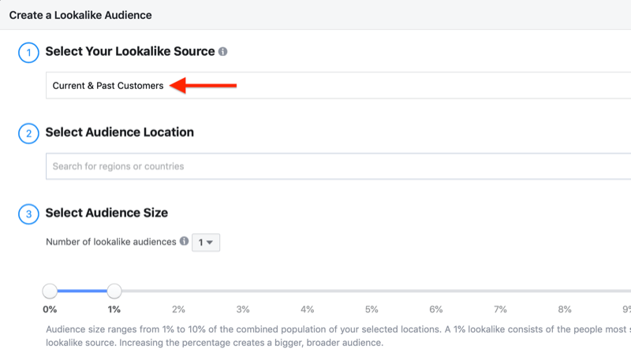Focus the Search for regions or countries field
The height and width of the screenshot is (364, 631).
tap(315, 167)
